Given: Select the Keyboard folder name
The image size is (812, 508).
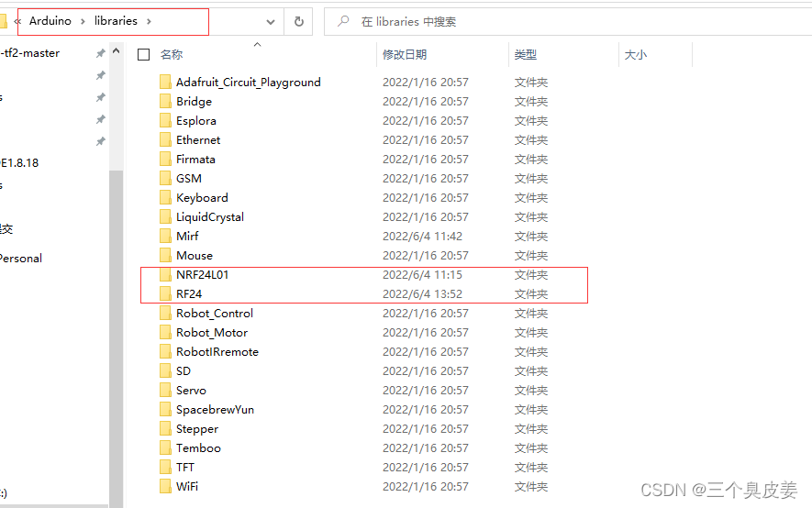Looking at the screenshot, I should [x=202, y=198].
